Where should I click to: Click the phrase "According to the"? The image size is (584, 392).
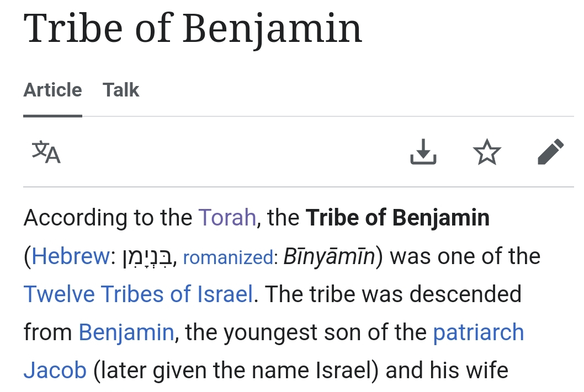[108, 218]
